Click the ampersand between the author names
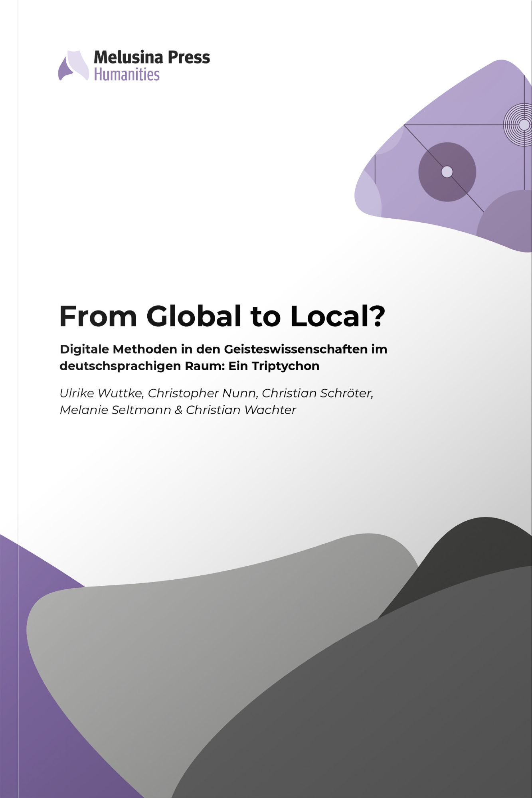Viewport: 532px width, 798px height. [x=178, y=410]
